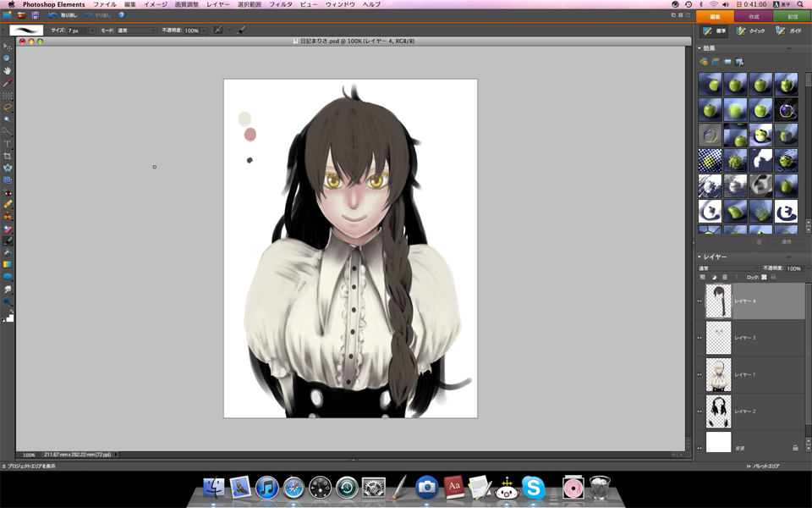Select the Spot Healing Brush tool
Viewport: 812px width, 508px height.
click(8, 204)
